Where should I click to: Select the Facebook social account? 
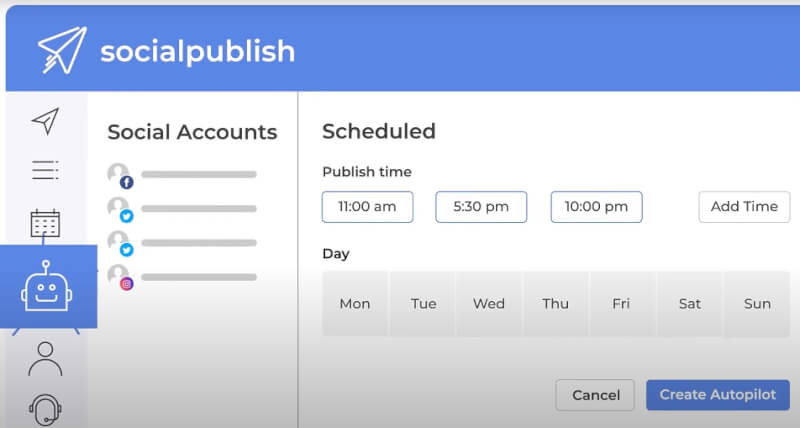coord(182,175)
